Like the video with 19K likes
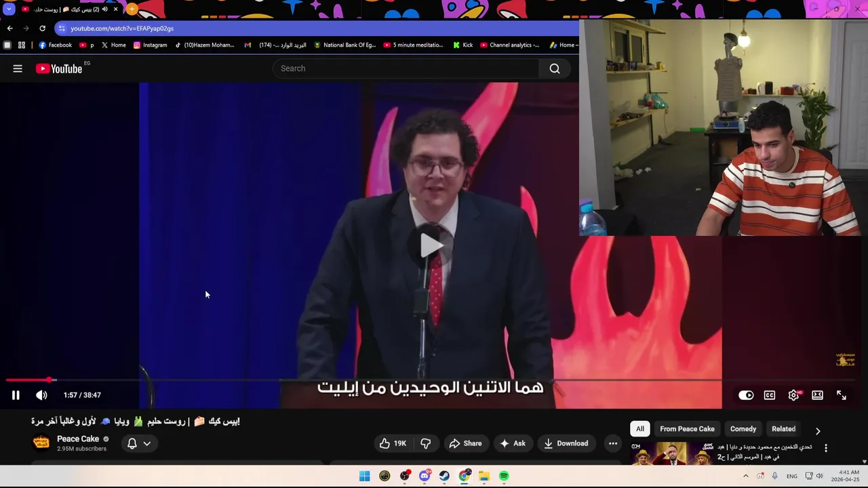868x488 pixels. [393, 443]
